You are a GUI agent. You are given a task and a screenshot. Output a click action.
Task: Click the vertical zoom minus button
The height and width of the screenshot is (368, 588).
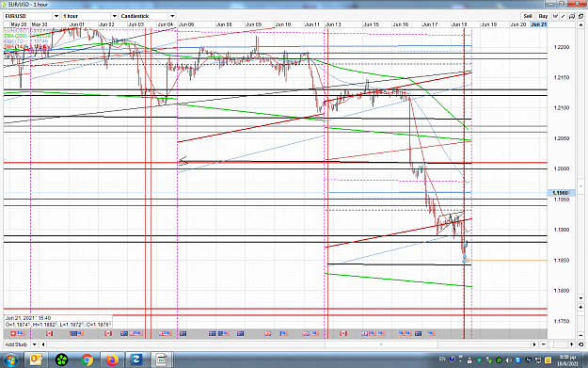pos(580,335)
